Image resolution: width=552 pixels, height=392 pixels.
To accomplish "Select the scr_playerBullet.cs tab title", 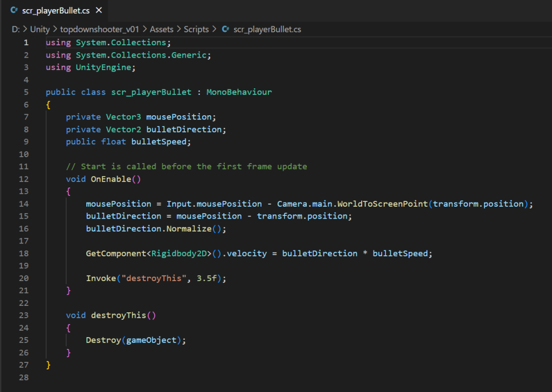I will pos(55,10).
